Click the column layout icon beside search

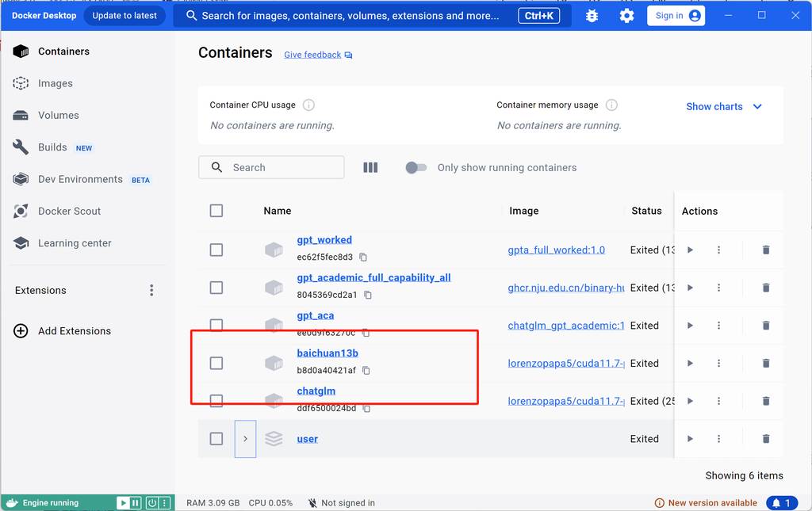pos(370,167)
